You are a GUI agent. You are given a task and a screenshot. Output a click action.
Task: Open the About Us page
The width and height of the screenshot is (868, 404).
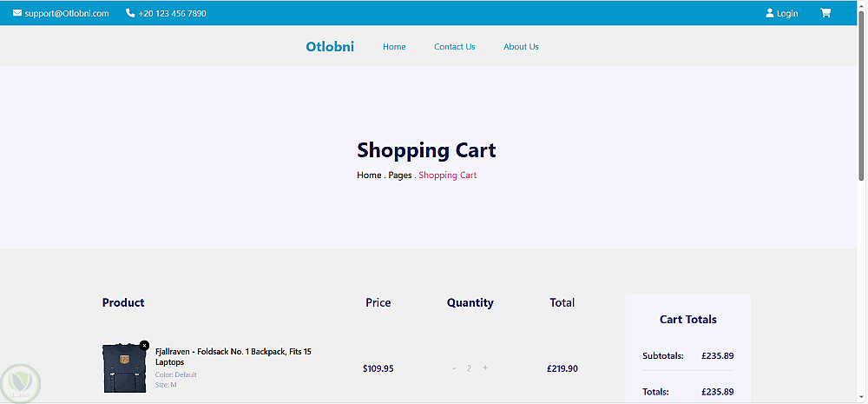[521, 47]
